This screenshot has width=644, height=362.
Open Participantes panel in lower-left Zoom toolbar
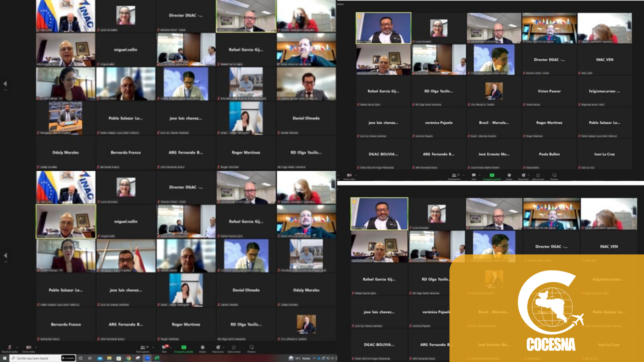tap(143, 348)
